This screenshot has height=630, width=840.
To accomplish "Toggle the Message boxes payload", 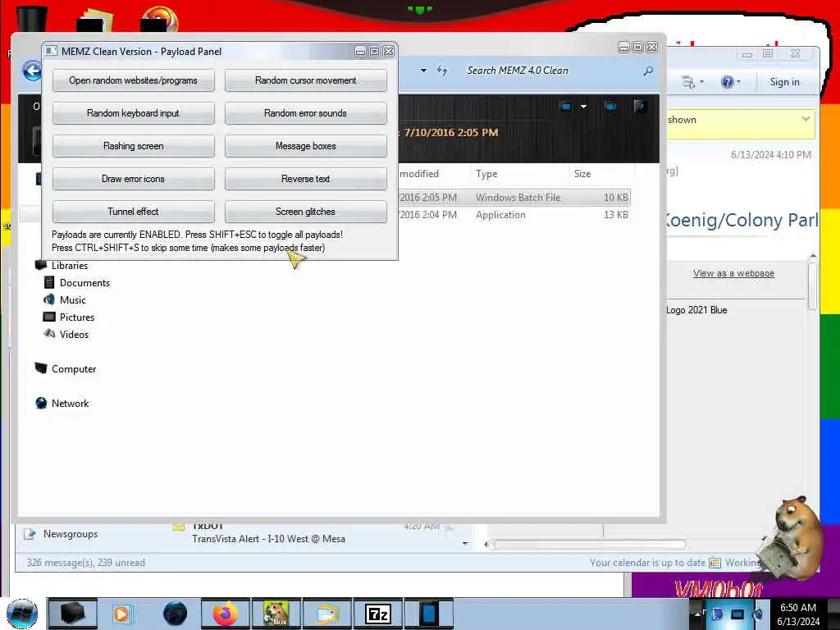I will [305, 146].
